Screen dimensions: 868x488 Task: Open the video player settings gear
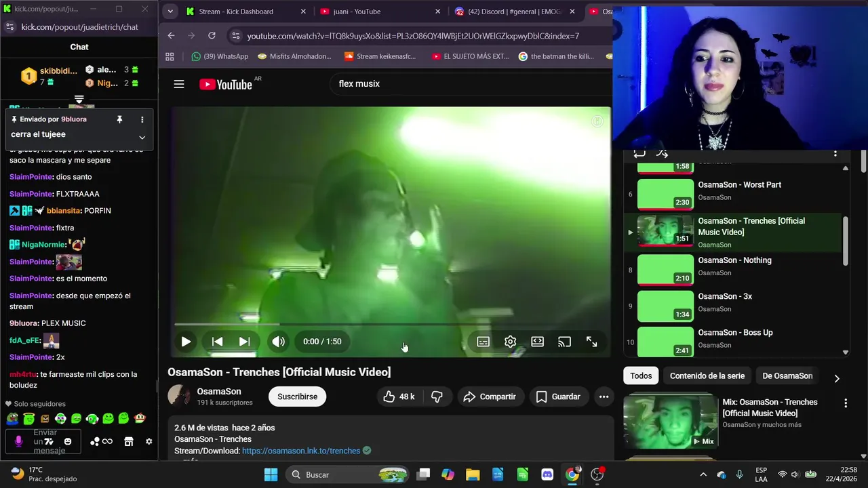click(511, 342)
